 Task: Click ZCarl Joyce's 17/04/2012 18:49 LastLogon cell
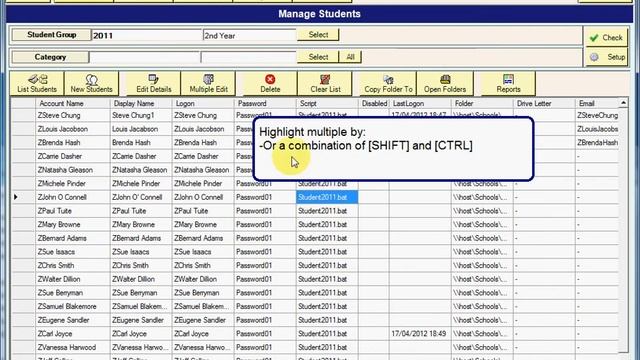coord(420,334)
